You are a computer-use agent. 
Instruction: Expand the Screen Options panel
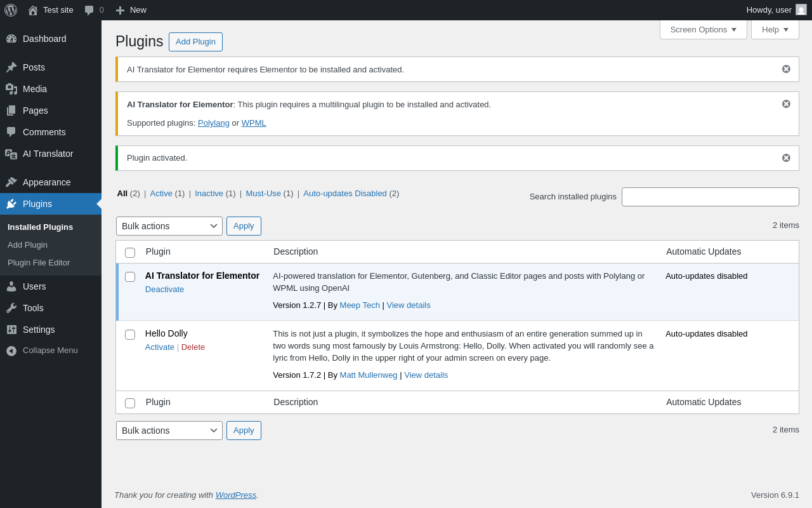703,29
